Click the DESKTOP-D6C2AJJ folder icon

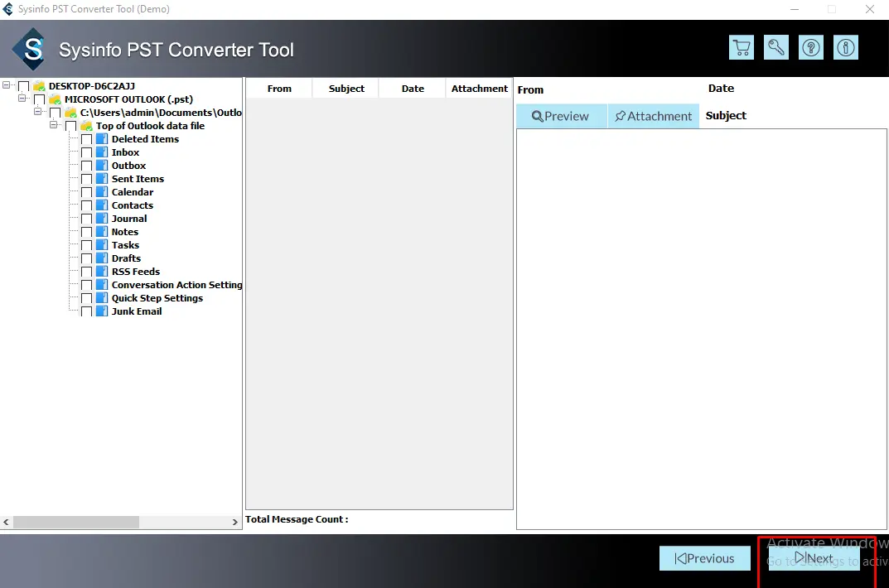(40, 86)
